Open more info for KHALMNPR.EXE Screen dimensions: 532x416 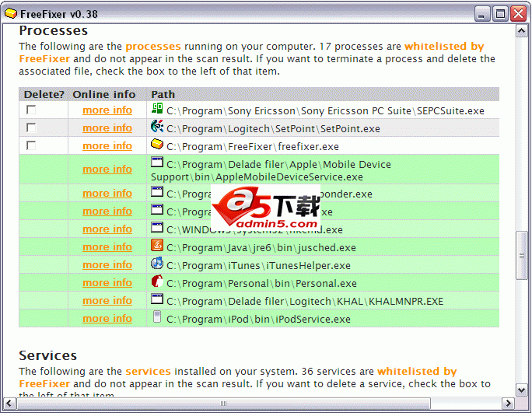click(107, 301)
